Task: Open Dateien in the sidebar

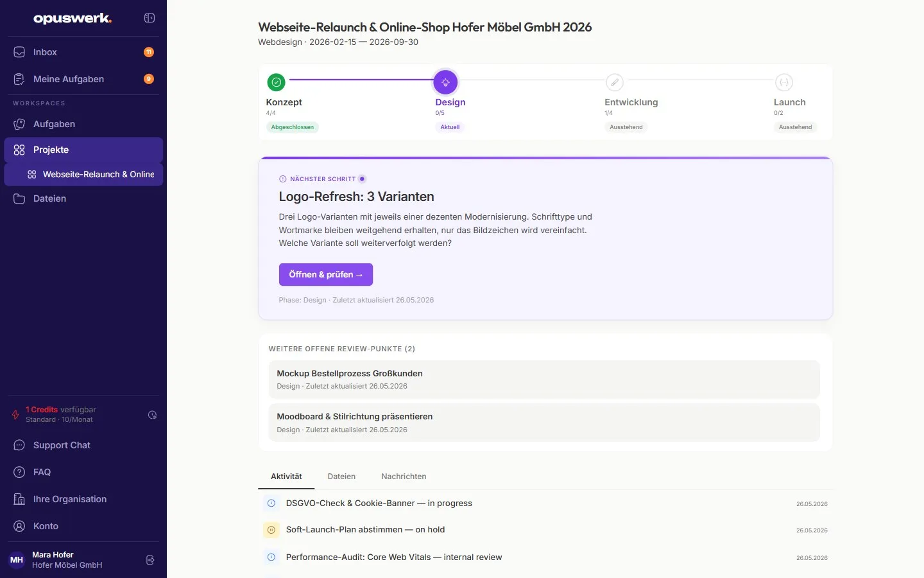Action: click(83, 198)
